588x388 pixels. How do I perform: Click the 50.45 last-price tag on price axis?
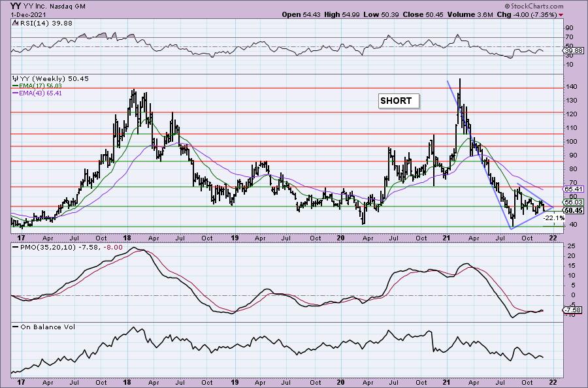click(x=574, y=210)
